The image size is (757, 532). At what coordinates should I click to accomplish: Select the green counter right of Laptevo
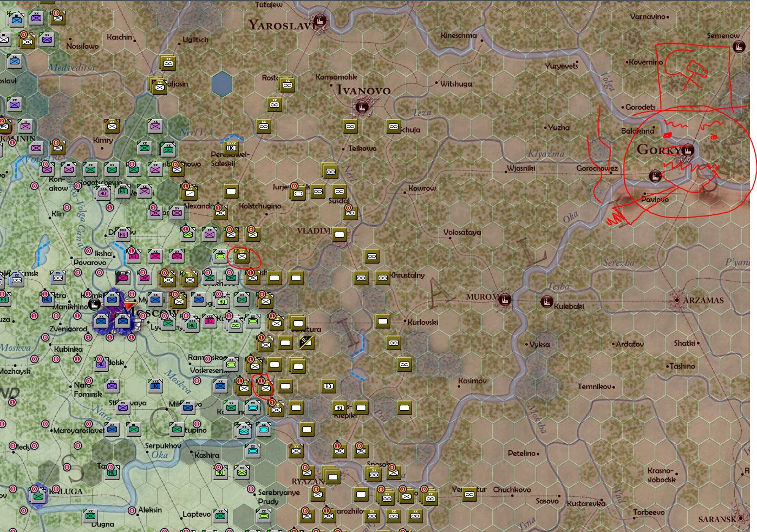click(x=220, y=515)
